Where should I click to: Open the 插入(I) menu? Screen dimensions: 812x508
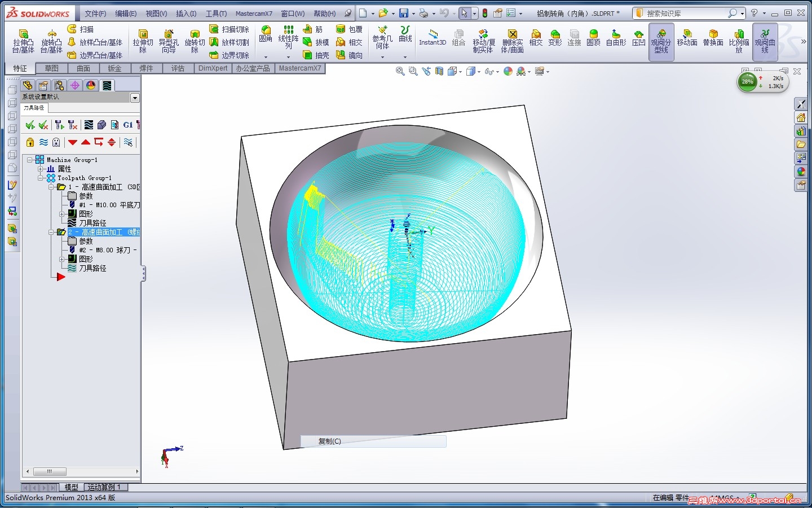[186, 14]
